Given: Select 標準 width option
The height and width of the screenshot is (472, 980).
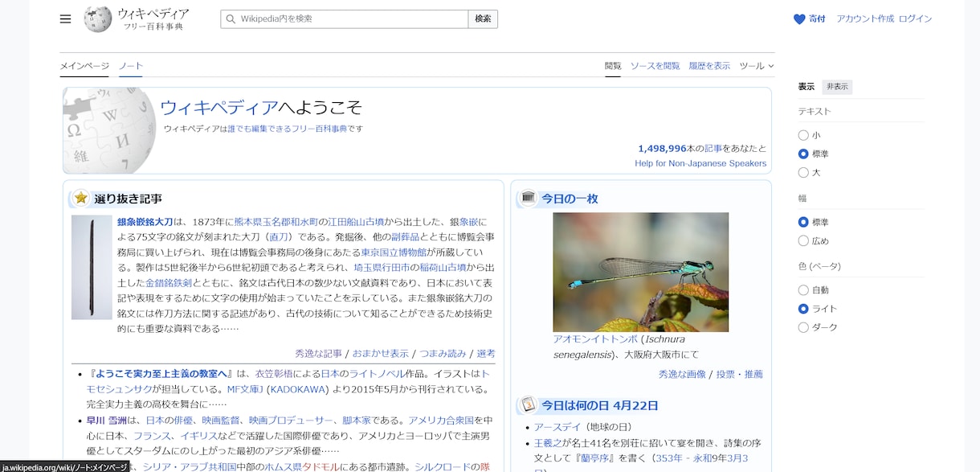Looking at the screenshot, I should pyautogui.click(x=803, y=222).
